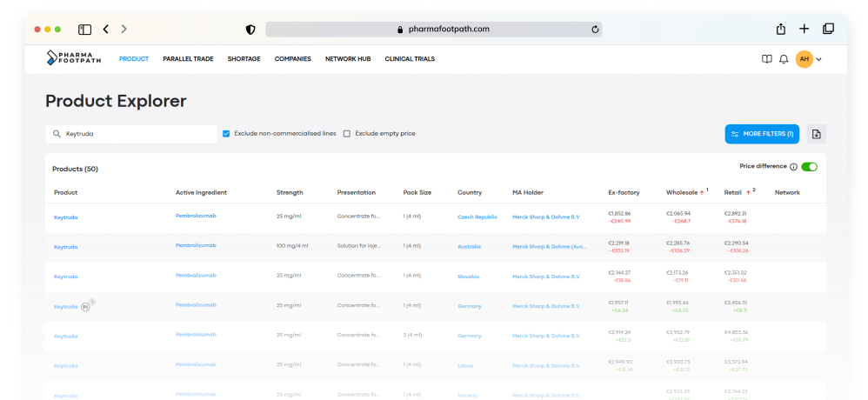Select the 'Products (50)' count label
Viewport: 868px width, 400px height.
(76, 169)
